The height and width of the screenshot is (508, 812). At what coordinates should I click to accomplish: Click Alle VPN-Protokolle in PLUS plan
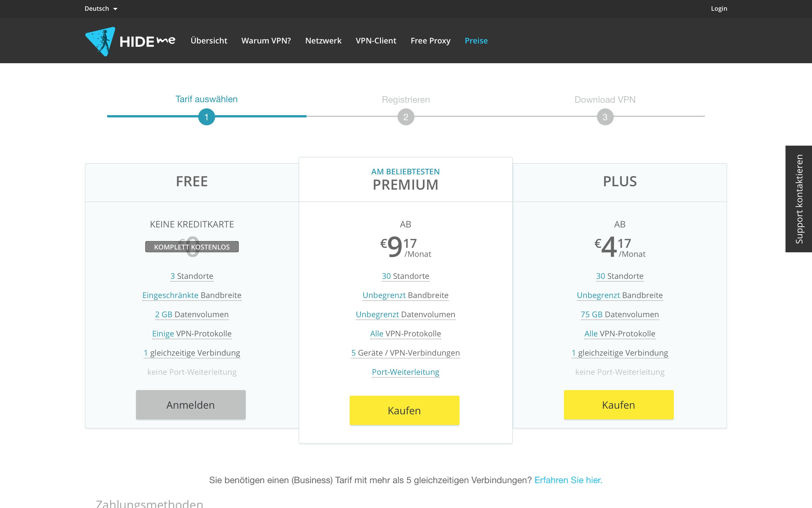pyautogui.click(x=619, y=334)
